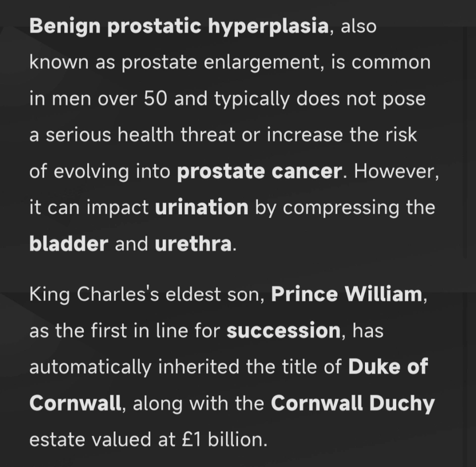Click the phrase 'serious health threat'

(140, 135)
